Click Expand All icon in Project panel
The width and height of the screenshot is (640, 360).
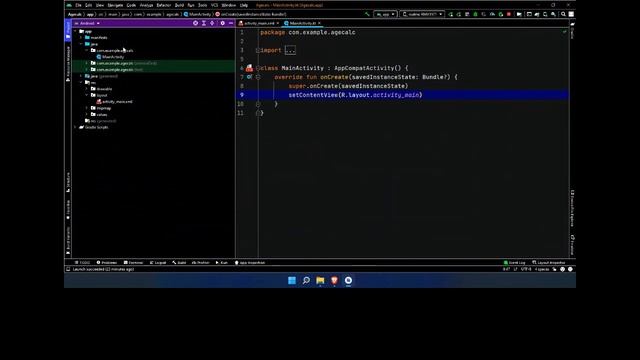[x=204, y=23]
